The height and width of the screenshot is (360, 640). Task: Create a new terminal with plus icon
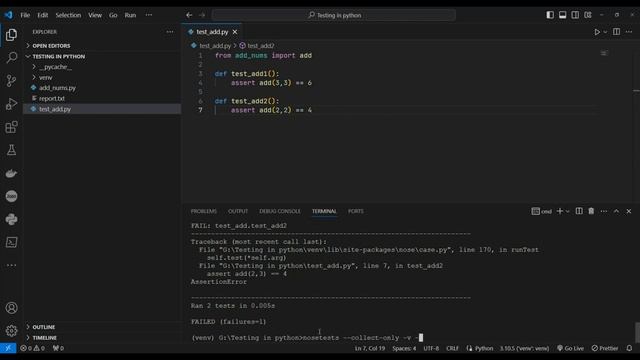point(560,211)
